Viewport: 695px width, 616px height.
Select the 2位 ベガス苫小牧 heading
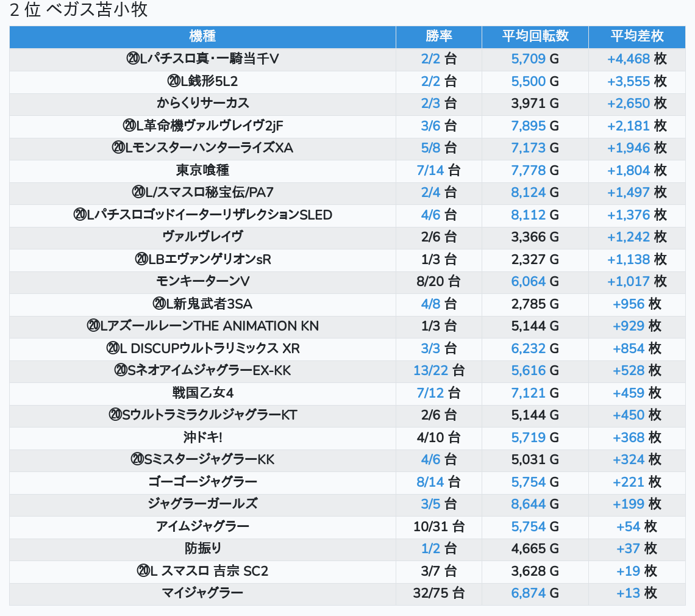[79, 10]
